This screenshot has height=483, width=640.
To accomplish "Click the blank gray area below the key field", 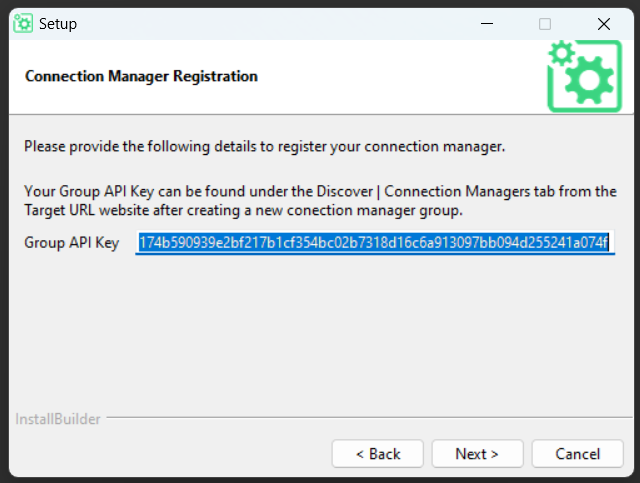I will pyautogui.click(x=320, y=333).
